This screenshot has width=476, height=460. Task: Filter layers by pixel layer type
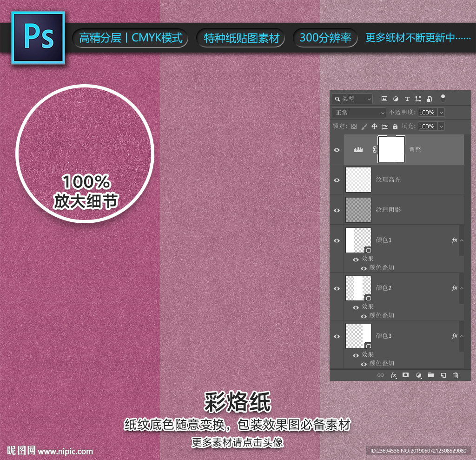pyautogui.click(x=384, y=99)
